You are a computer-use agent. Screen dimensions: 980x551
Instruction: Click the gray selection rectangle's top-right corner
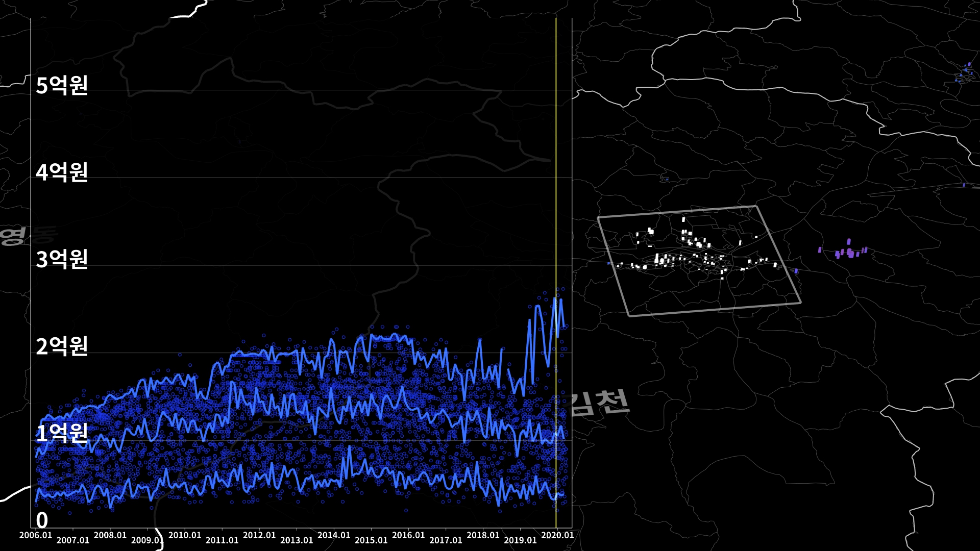pyautogui.click(x=755, y=207)
